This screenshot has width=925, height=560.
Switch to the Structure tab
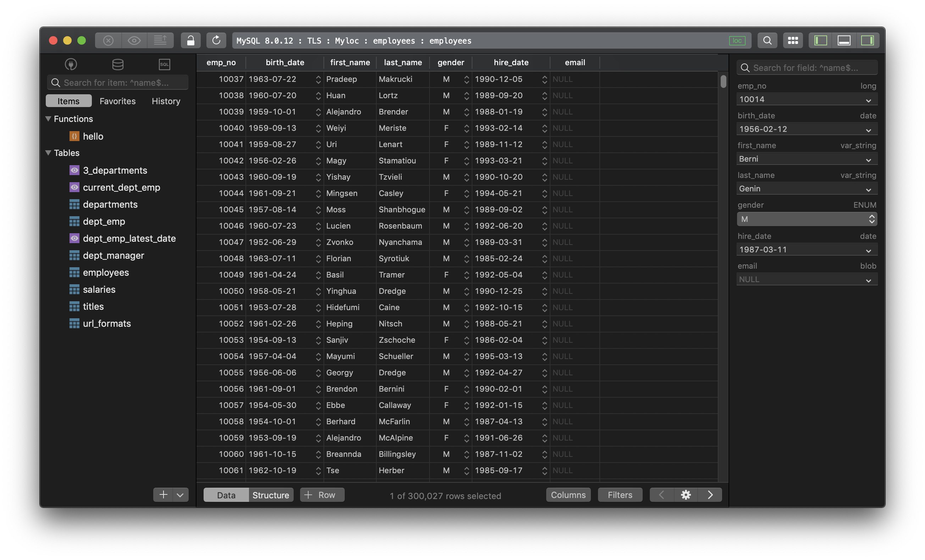click(271, 495)
